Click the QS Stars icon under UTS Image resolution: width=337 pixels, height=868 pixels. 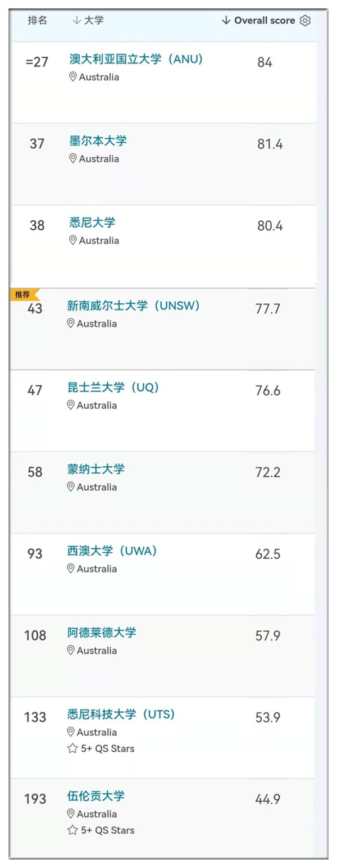[x=72, y=748]
